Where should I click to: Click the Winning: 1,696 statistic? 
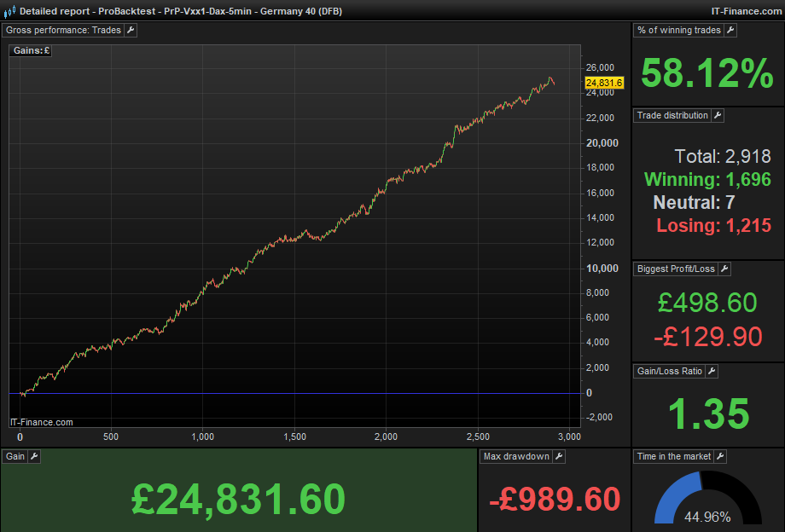[x=706, y=180]
